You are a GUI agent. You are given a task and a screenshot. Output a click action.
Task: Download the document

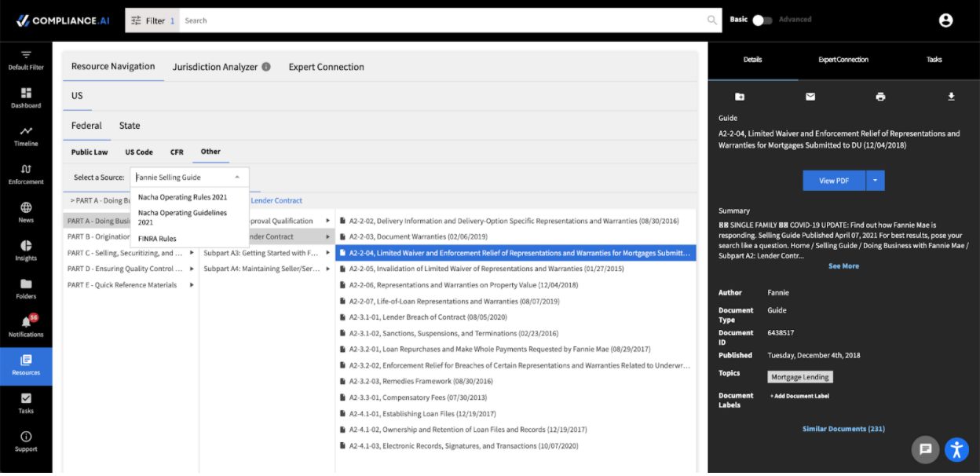point(951,97)
